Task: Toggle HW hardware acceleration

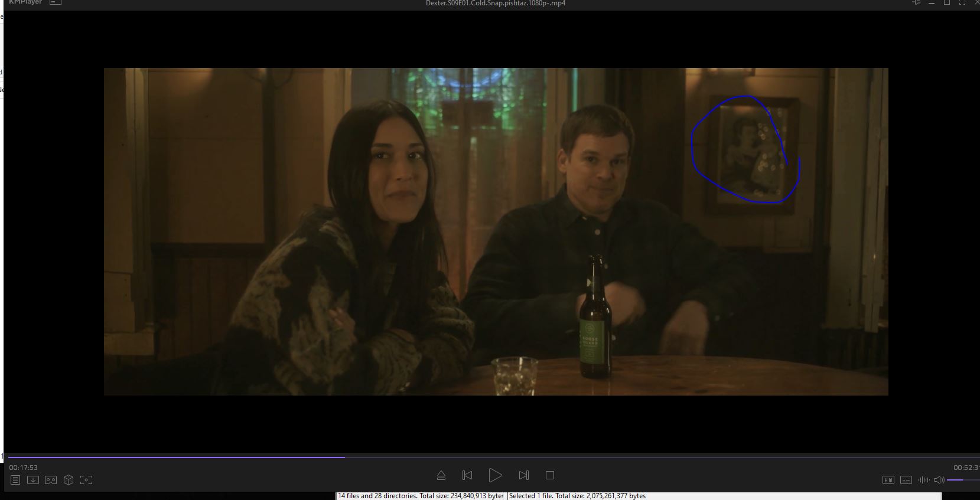Action: [x=888, y=480]
